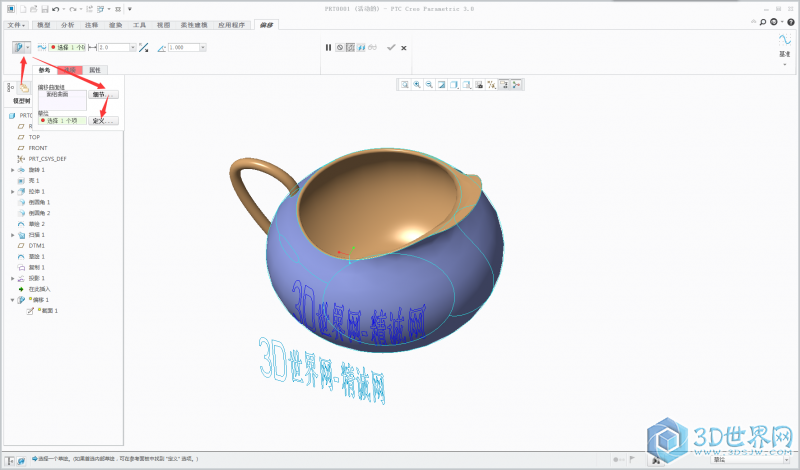Expand the 投影 1 feature node
800x470 pixels.
coord(13,279)
